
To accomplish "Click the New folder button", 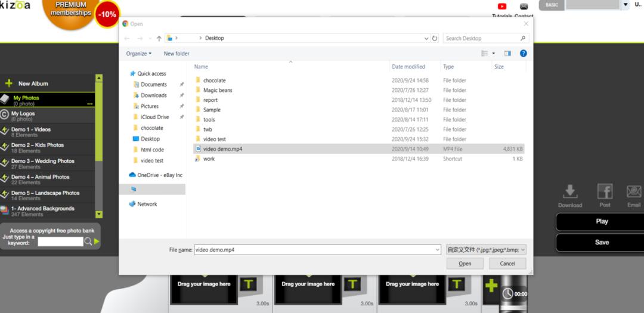I will point(177,54).
